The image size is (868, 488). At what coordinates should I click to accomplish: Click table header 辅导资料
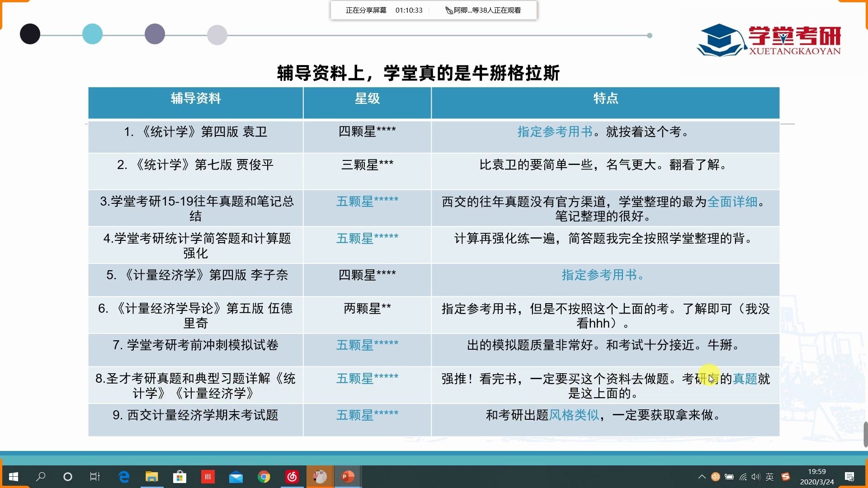coord(196,99)
